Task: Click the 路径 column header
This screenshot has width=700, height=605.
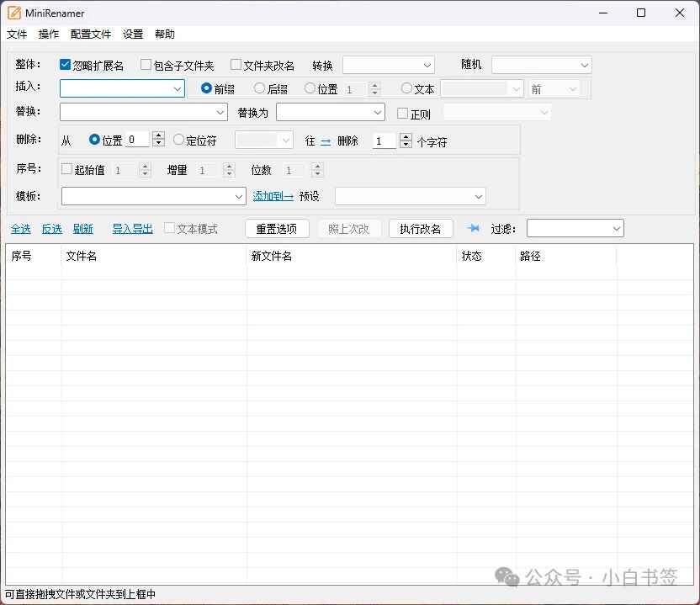Action: pyautogui.click(x=566, y=256)
